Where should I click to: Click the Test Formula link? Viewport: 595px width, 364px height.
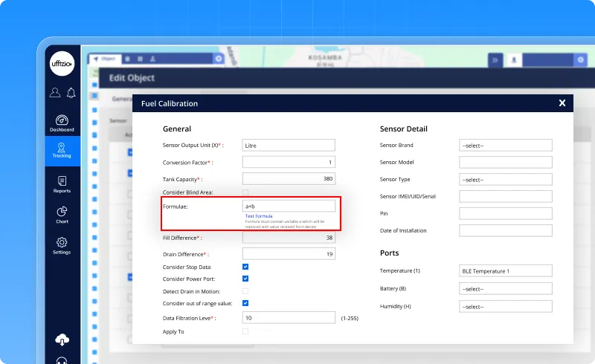coord(258,216)
